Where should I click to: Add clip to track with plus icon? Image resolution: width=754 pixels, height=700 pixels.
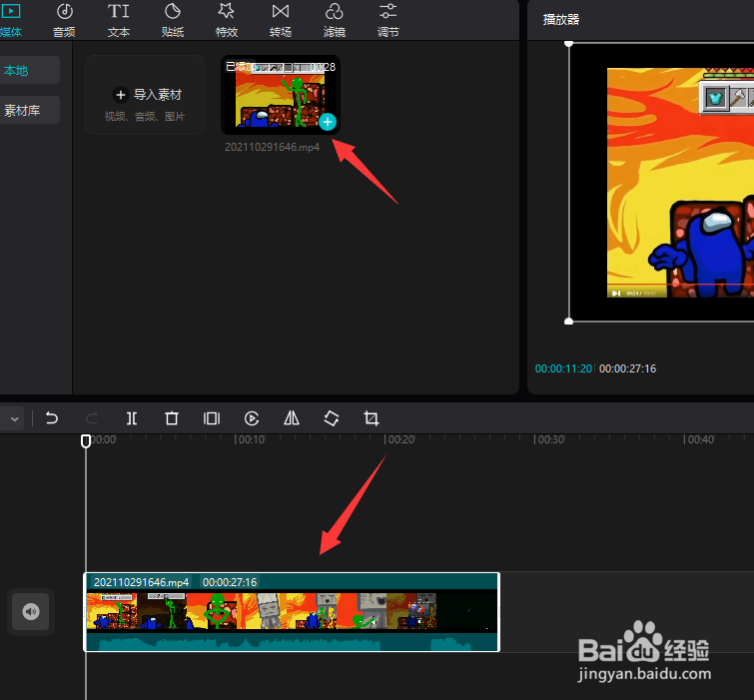(328, 122)
